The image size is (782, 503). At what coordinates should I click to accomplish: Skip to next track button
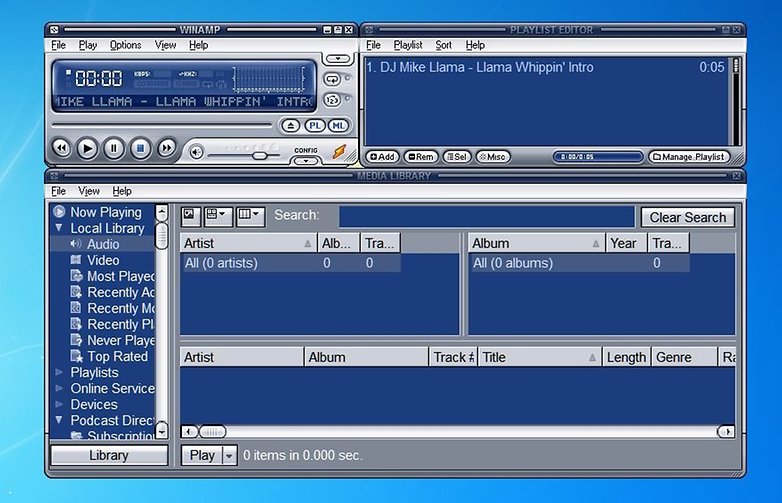[167, 148]
